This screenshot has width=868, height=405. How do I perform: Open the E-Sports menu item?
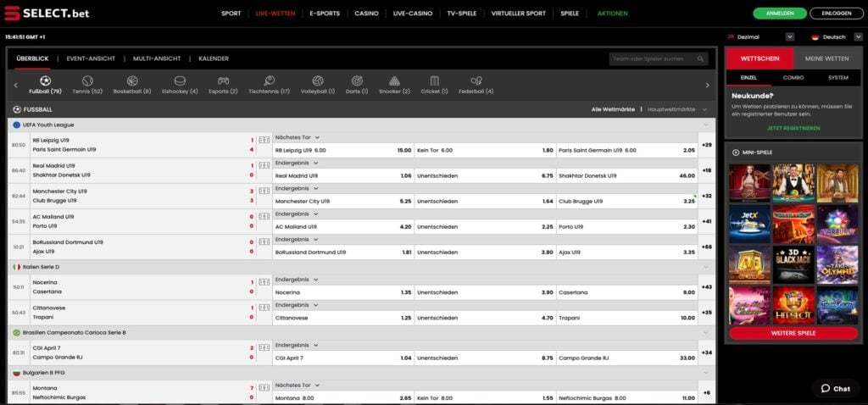[325, 14]
